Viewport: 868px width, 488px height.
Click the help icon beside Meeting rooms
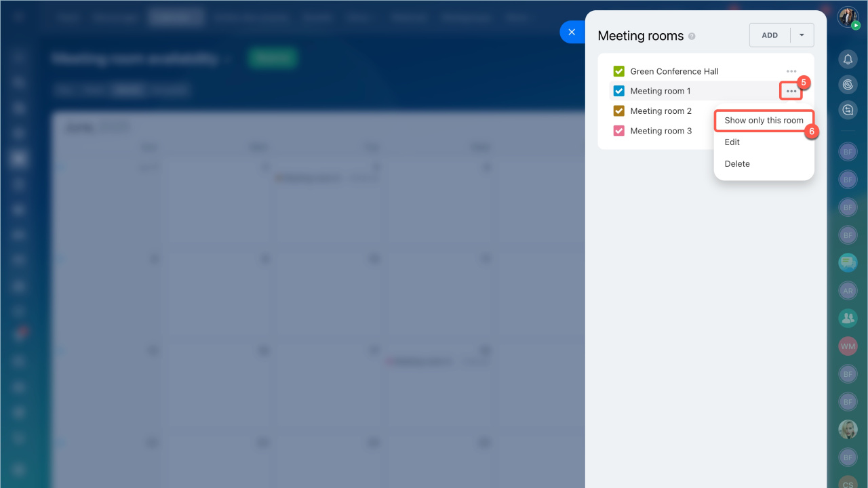(692, 37)
